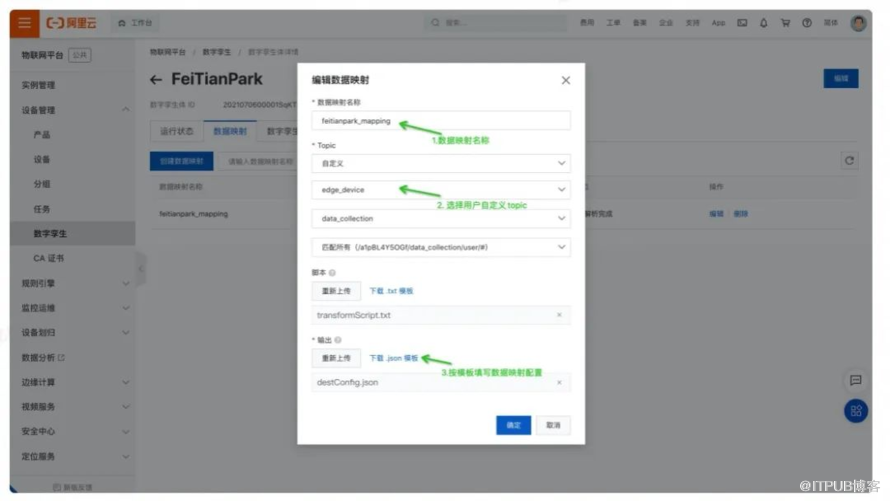Open the chat feedback icon
The width and height of the screenshot is (890, 501).
[855, 380]
